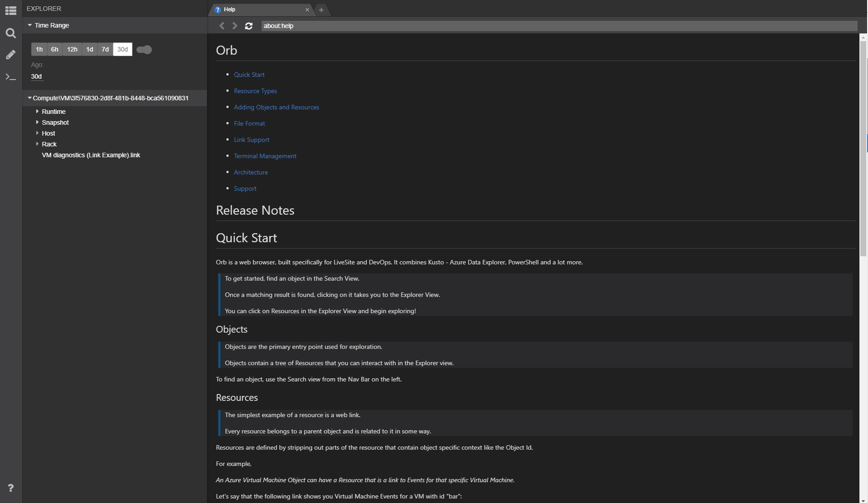Viewport: 868px width, 503px height.
Task: Select 1h time range button
Action: [39, 49]
